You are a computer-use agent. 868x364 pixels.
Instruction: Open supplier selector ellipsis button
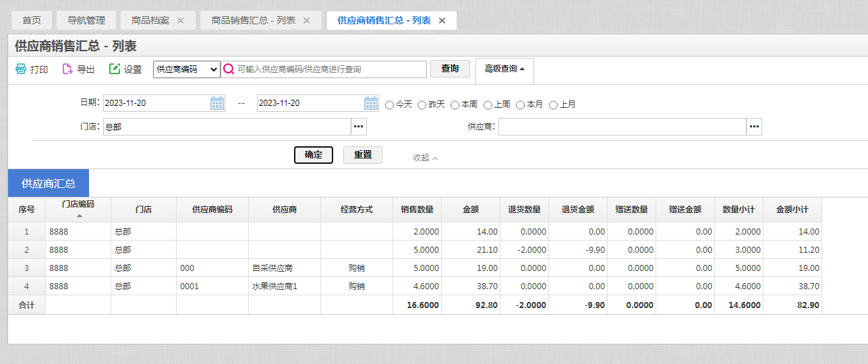tap(754, 127)
